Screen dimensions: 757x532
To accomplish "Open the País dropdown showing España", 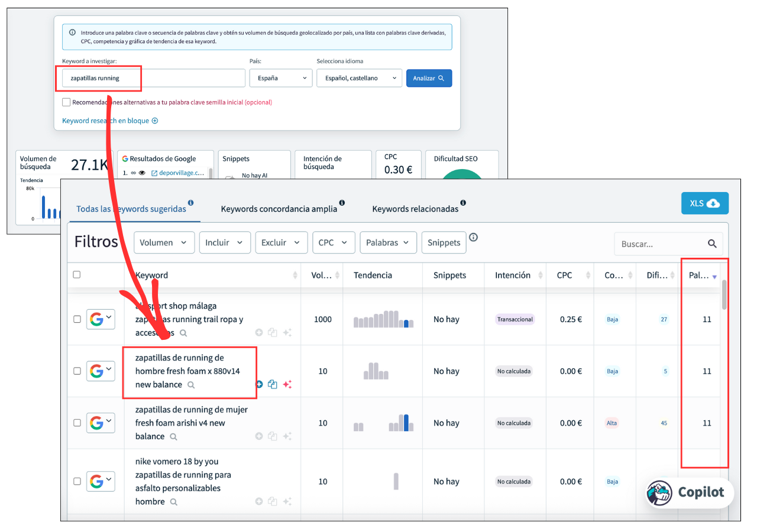I will point(280,78).
